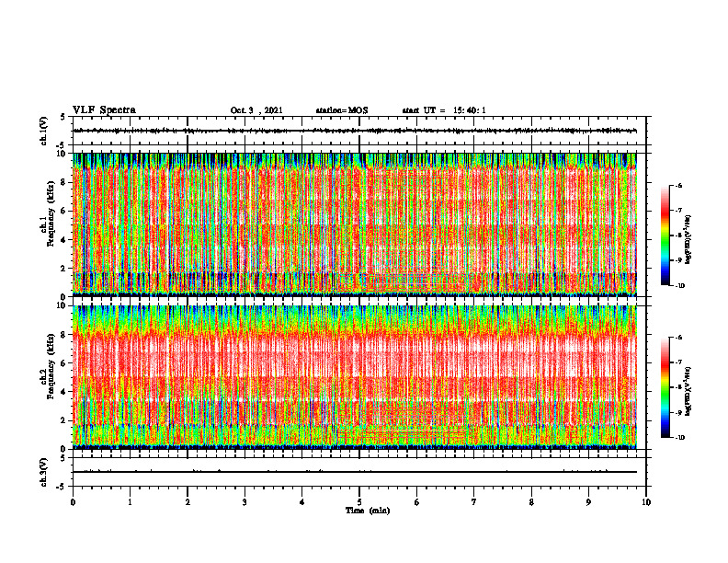
Task: Click the ch.2 spectrogram color scale bar
Action: (x=665, y=387)
